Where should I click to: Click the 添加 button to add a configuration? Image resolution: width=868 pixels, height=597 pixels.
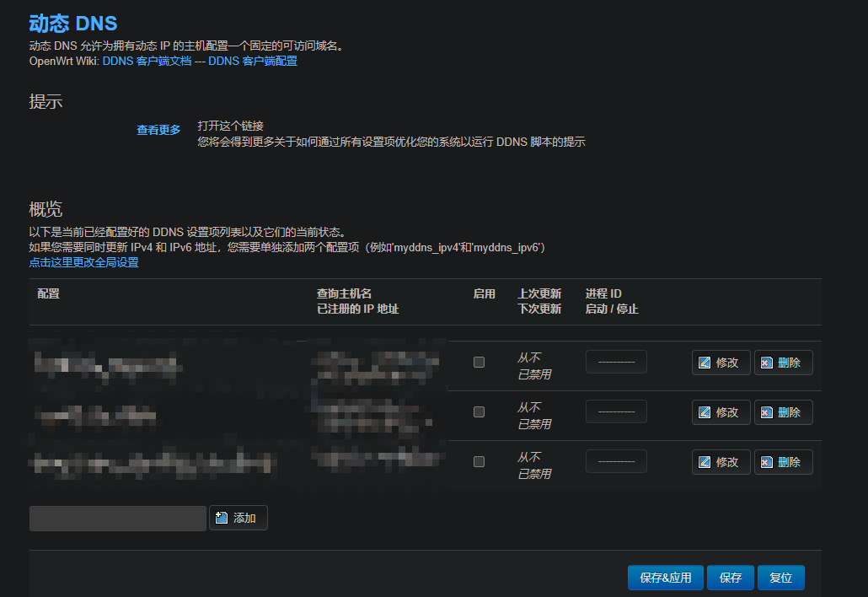pos(238,518)
